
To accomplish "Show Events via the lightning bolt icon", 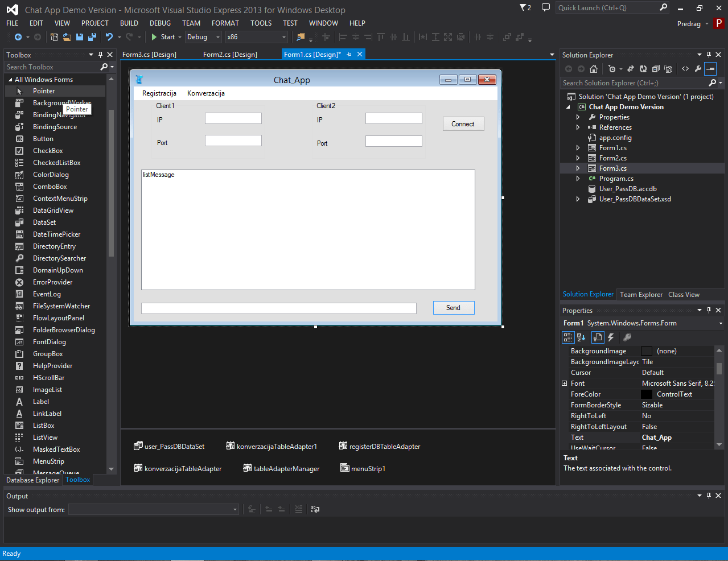I will tap(611, 337).
